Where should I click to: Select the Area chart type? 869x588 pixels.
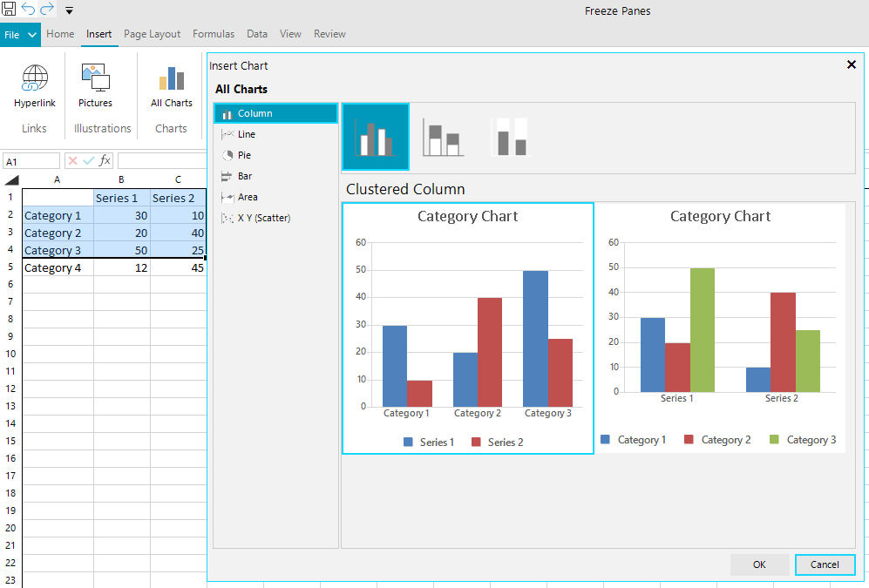point(247,196)
